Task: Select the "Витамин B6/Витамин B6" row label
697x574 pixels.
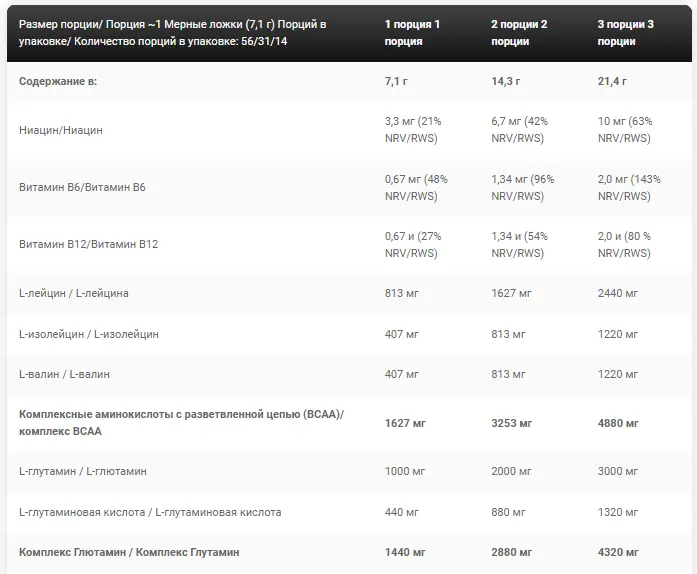Action: (x=83, y=187)
